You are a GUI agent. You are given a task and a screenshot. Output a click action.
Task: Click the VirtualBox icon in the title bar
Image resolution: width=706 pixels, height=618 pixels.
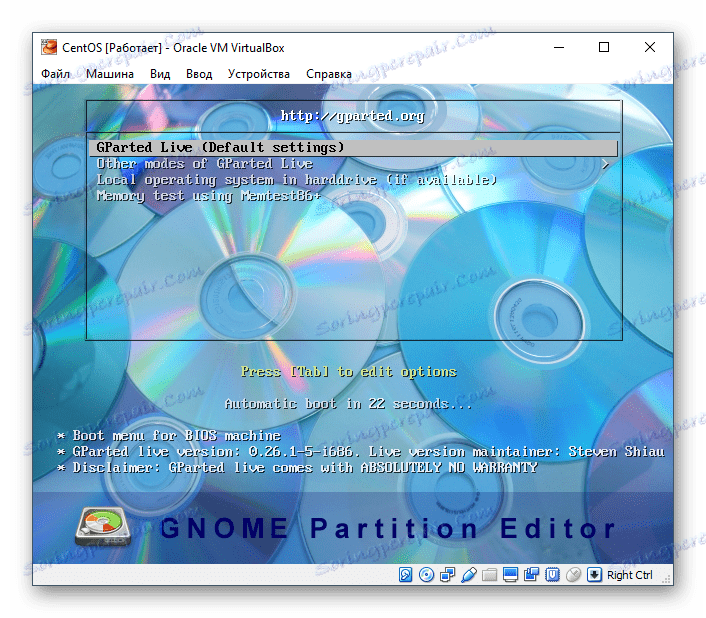coord(49,47)
